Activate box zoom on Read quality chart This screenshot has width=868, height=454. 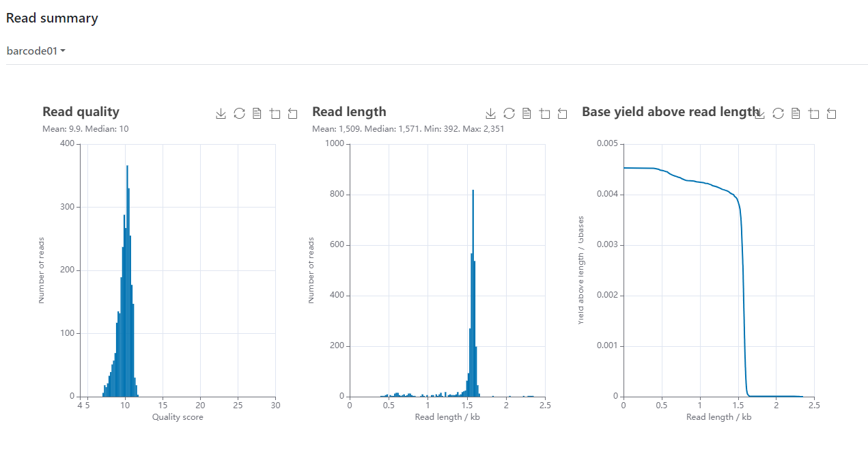click(275, 113)
